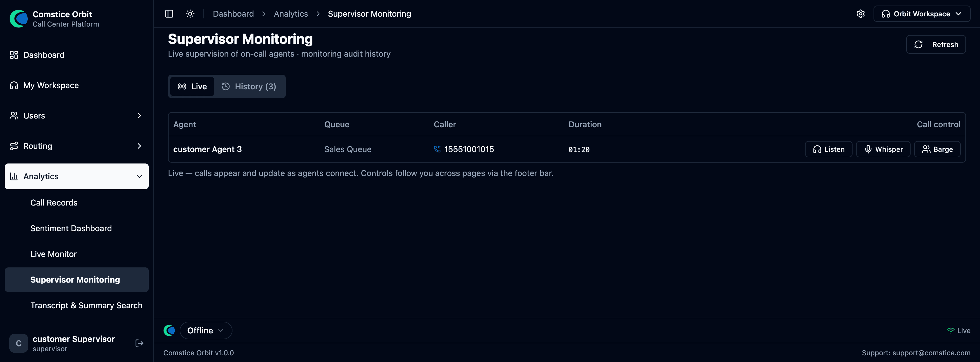Open Sentiment Dashboard submenu item
This screenshot has height=362, width=980.
(71, 228)
